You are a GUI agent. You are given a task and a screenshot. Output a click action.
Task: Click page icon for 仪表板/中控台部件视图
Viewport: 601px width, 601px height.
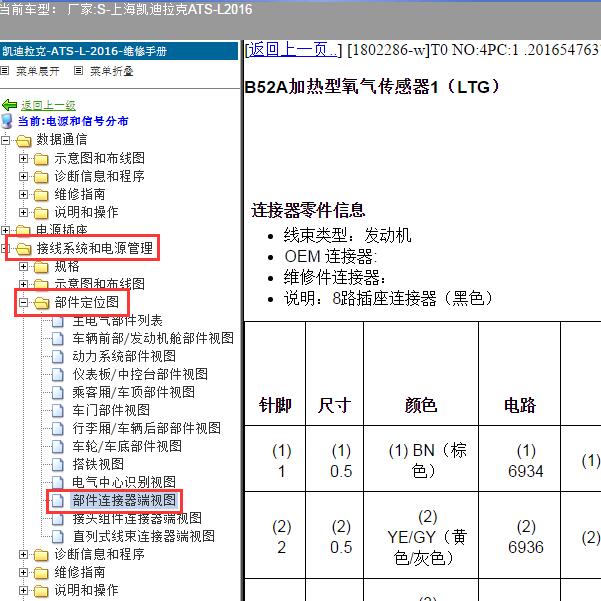point(57,374)
